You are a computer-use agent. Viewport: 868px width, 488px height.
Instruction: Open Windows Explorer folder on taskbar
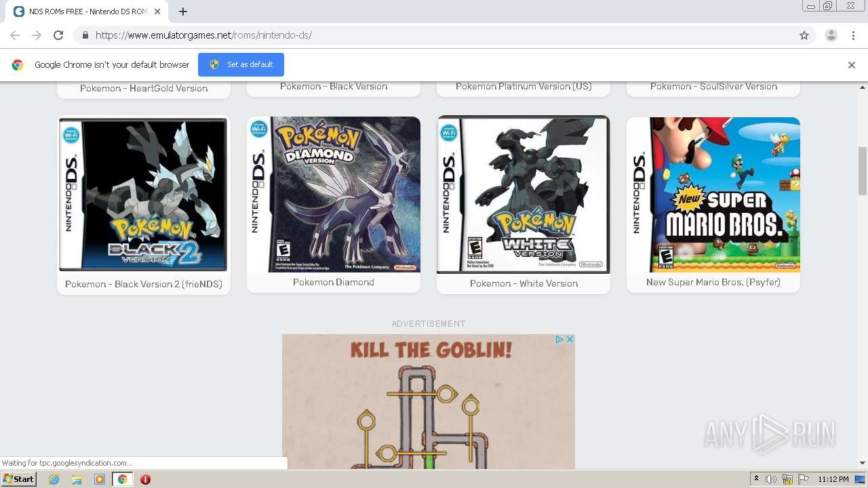point(77,479)
